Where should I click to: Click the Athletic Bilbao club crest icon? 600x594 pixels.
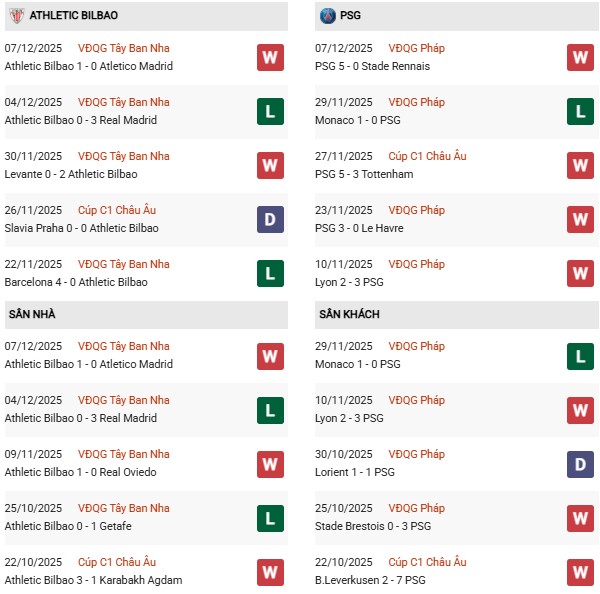click(15, 16)
